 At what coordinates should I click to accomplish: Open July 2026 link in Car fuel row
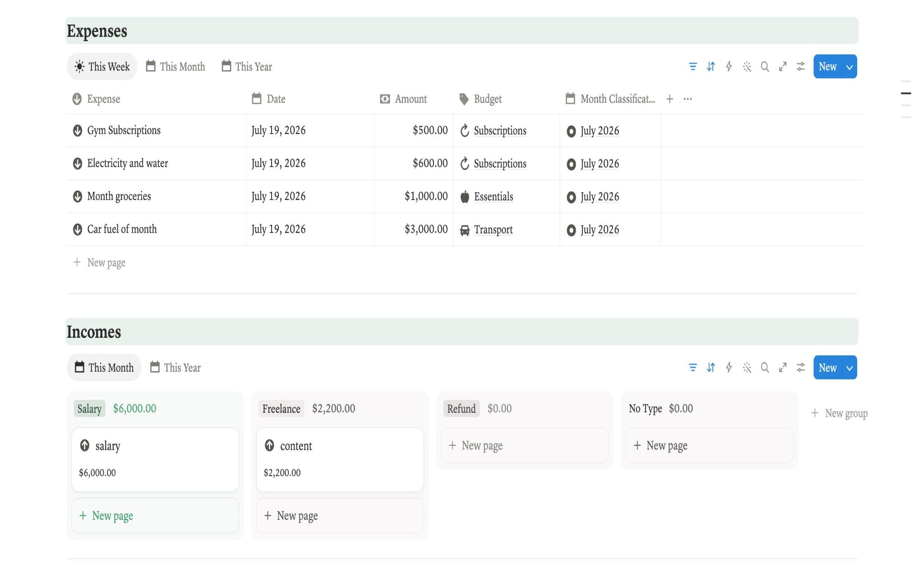click(x=600, y=229)
